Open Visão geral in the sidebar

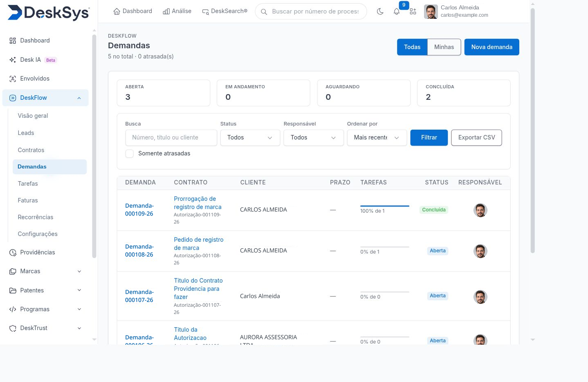[33, 116]
